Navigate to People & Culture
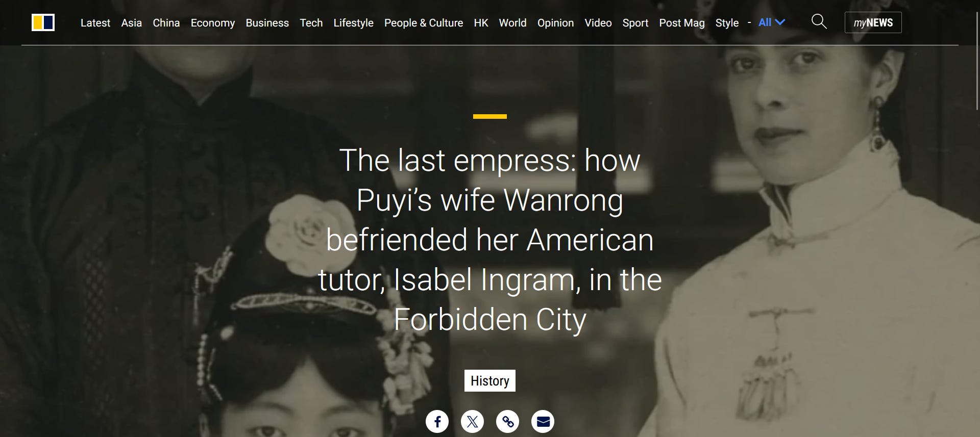The height and width of the screenshot is (437, 980). pos(424,23)
